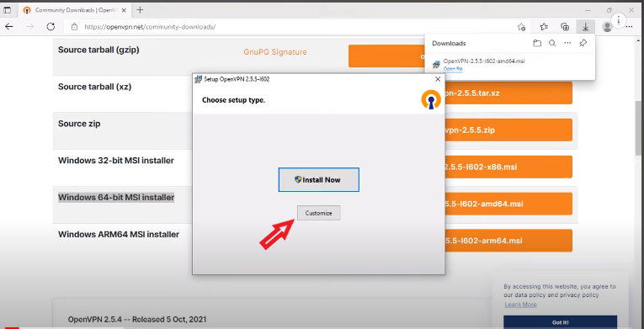Click the Source zip row label
The image size is (644, 329).
[79, 124]
